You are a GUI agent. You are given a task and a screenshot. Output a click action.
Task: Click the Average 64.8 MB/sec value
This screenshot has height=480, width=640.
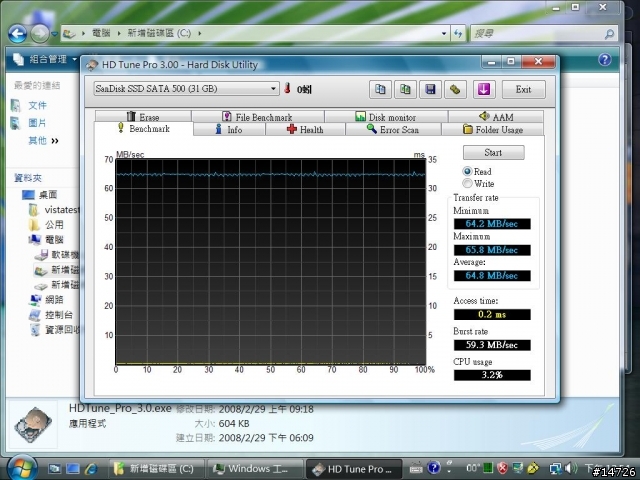pyautogui.click(x=492, y=276)
